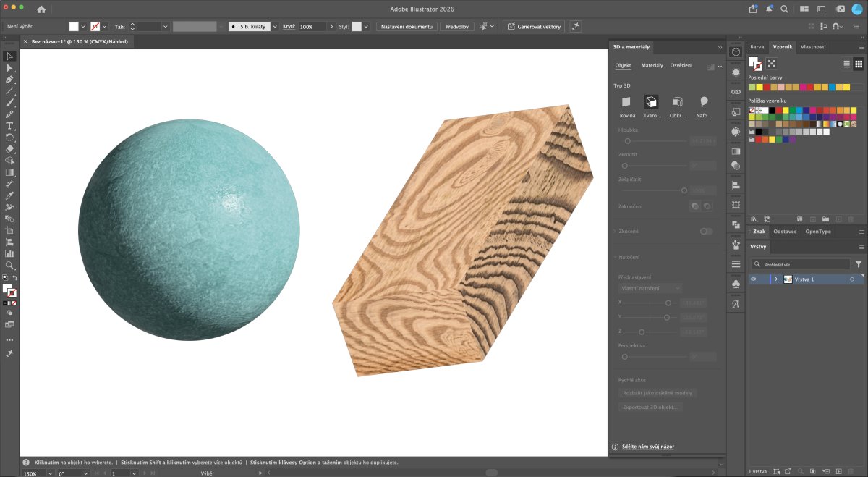Open Swatch Libraries menu icon
This screenshot has width=868, height=477.
tap(754, 219)
